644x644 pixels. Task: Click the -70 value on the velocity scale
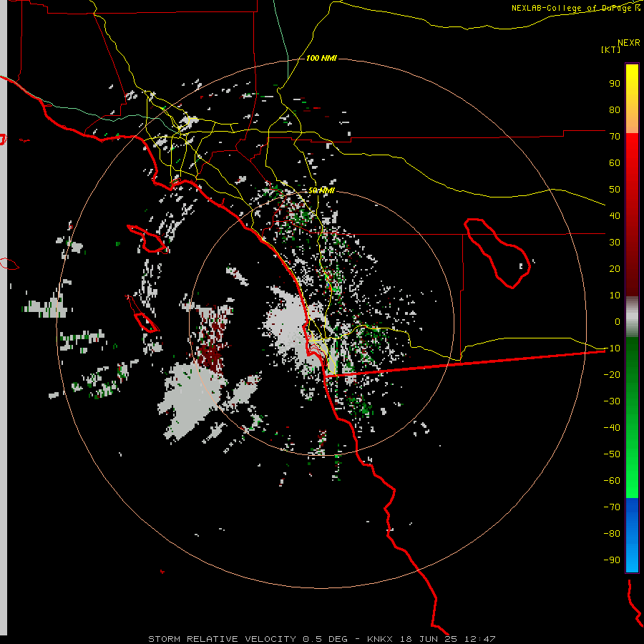click(x=612, y=507)
